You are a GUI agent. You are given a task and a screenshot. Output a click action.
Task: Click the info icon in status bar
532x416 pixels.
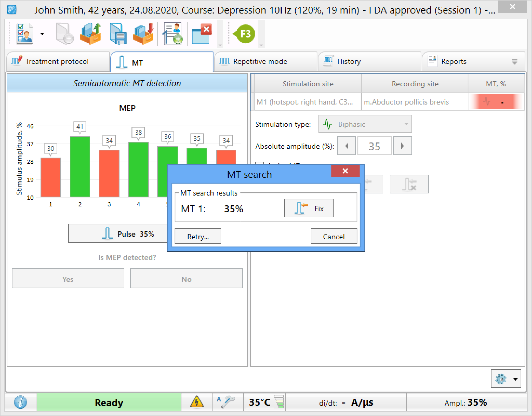[20, 402]
